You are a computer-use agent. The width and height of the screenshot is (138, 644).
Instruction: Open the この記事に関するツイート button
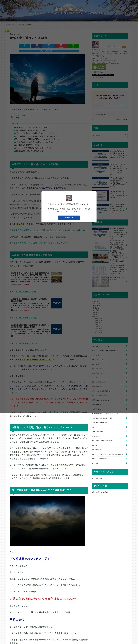tap(49, 51)
